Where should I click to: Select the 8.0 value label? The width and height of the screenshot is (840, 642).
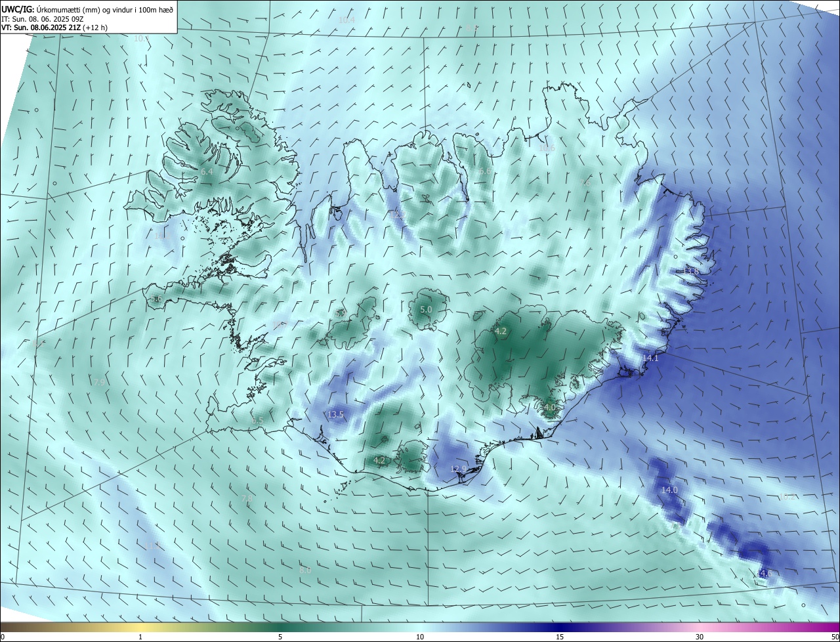point(305,570)
